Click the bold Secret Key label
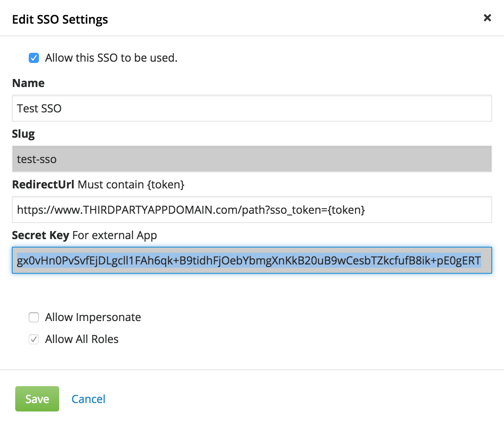Viewport: 504px width, 425px height. (40, 235)
